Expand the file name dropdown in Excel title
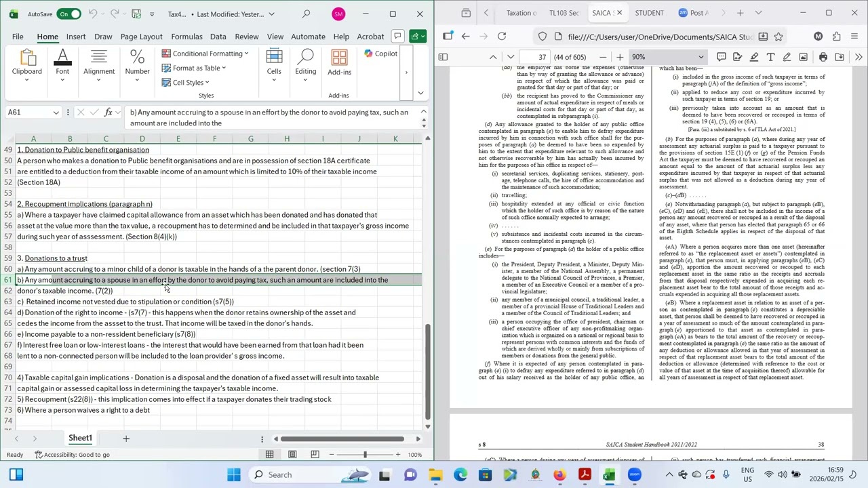868x488 pixels. click(x=272, y=14)
